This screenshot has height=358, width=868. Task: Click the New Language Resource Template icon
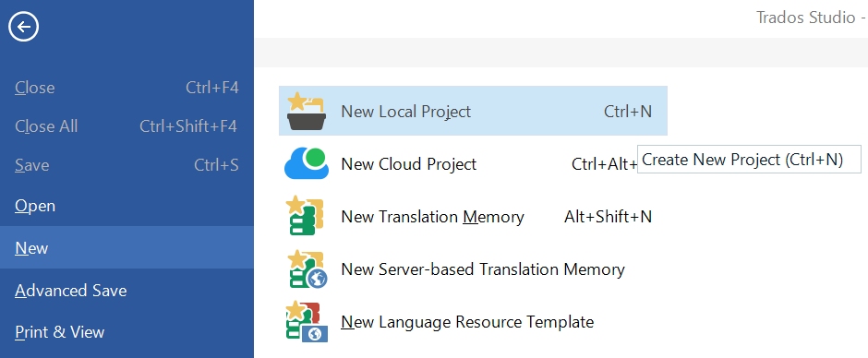(307, 322)
